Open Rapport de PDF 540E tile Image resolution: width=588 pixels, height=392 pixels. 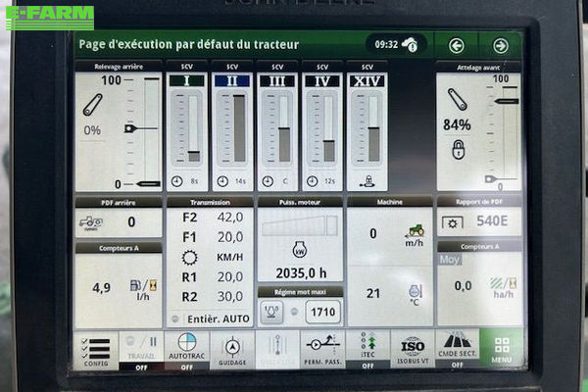tap(479, 217)
